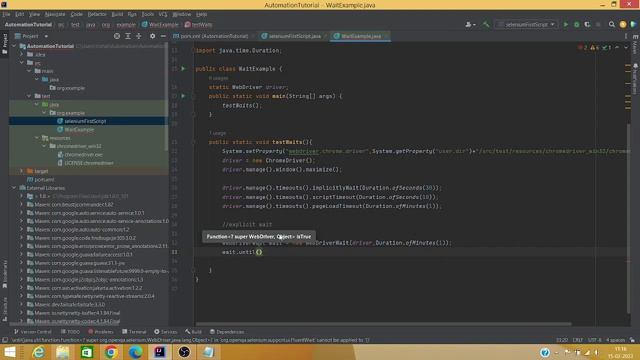Collapse the test folder node
This screenshot has width=640, height=360.
tap(29, 96)
